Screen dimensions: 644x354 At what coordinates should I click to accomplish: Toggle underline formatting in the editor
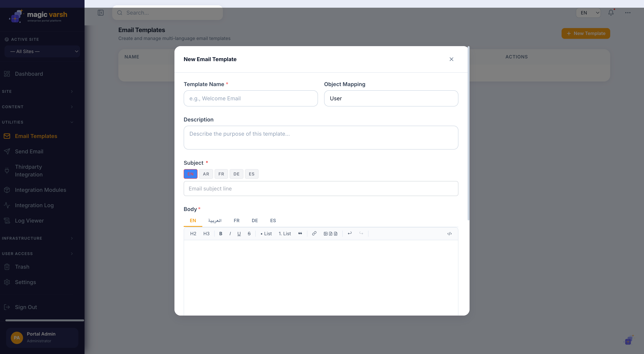click(x=239, y=234)
